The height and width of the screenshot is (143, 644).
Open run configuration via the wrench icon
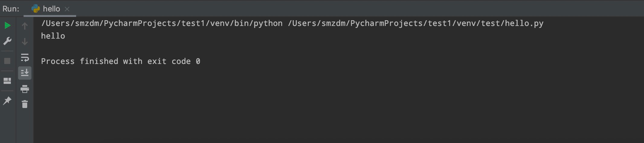click(8, 41)
